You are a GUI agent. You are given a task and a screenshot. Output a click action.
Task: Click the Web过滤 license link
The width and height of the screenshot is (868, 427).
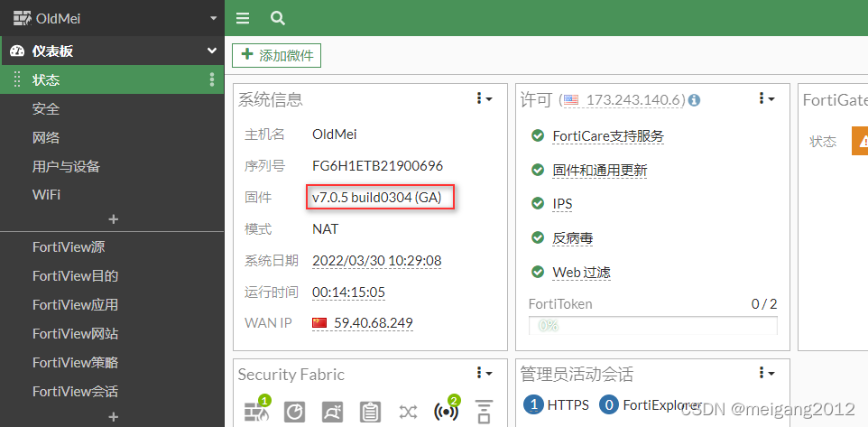tap(581, 273)
